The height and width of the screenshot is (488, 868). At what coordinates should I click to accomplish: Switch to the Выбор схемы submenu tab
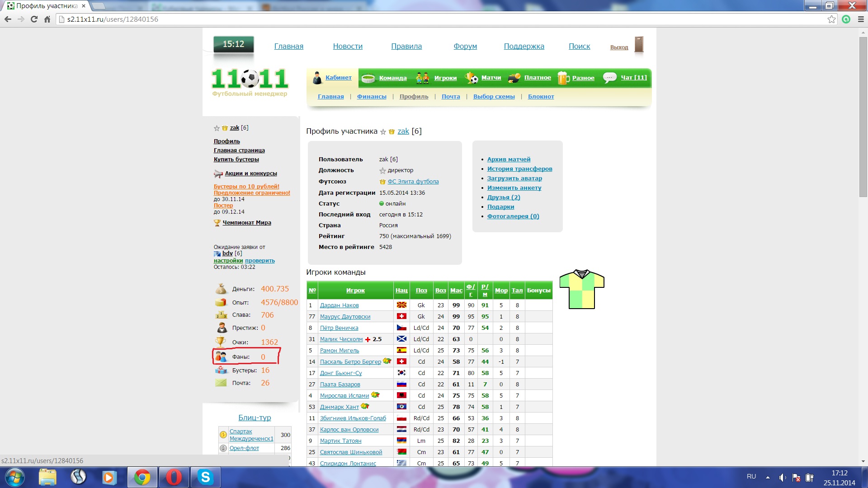494,97
